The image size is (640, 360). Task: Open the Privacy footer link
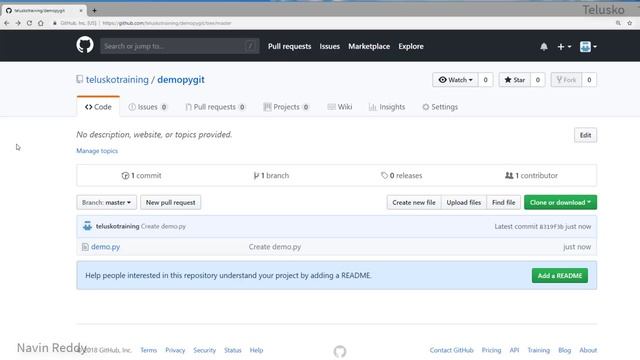[175, 350]
